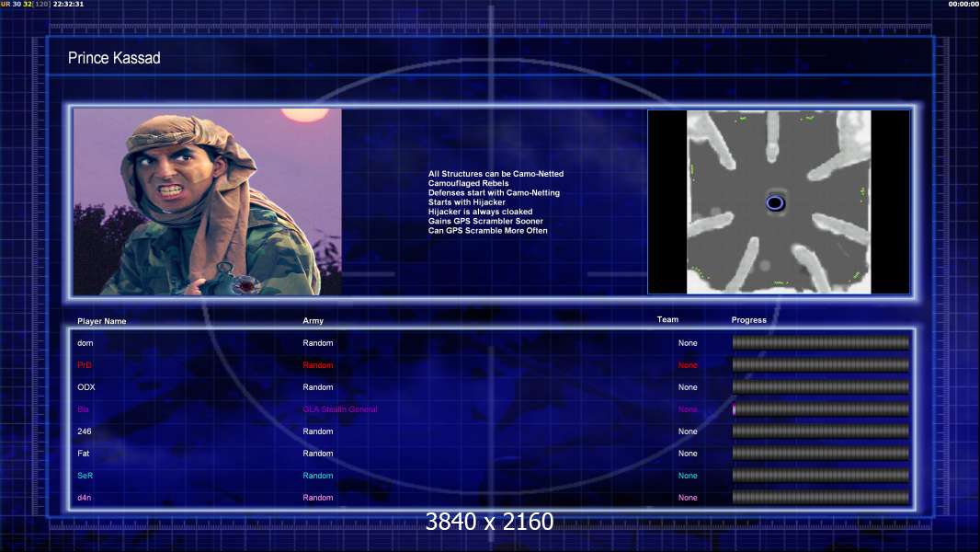The height and width of the screenshot is (552, 980).
Task: Click the loading progress bar for d4n
Action: click(x=821, y=497)
